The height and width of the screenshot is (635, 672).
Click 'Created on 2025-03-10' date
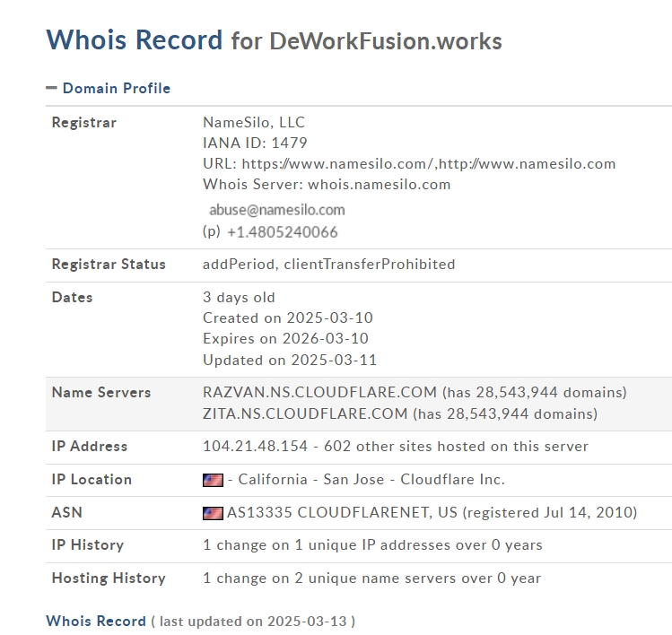288,317
